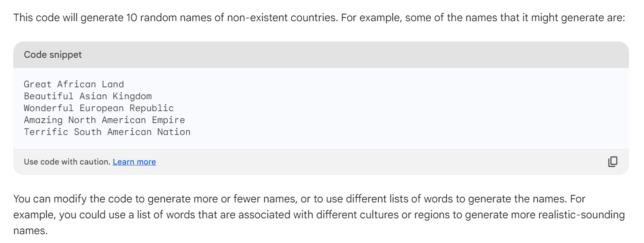
Task: Click the Amazing North American Empire line
Action: [x=104, y=120]
